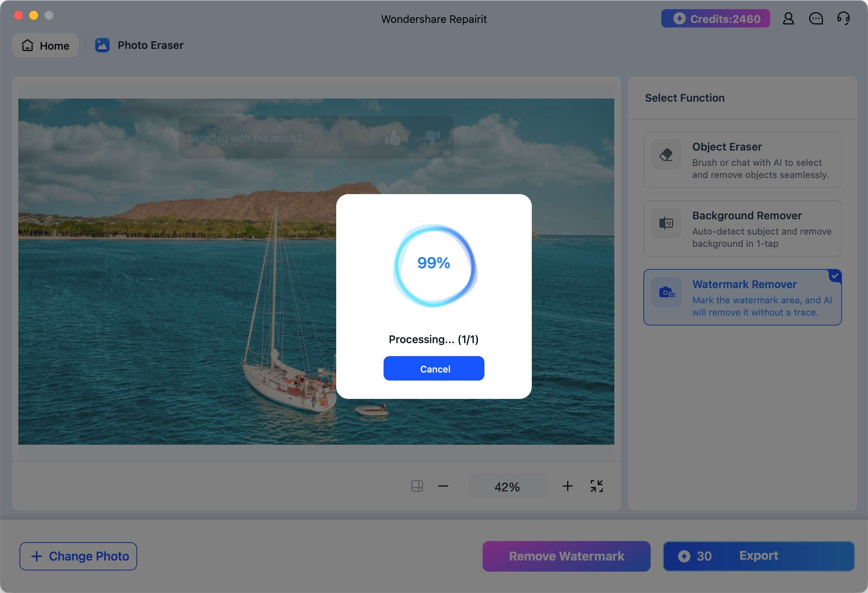Click the credit coin icon on Export

684,556
